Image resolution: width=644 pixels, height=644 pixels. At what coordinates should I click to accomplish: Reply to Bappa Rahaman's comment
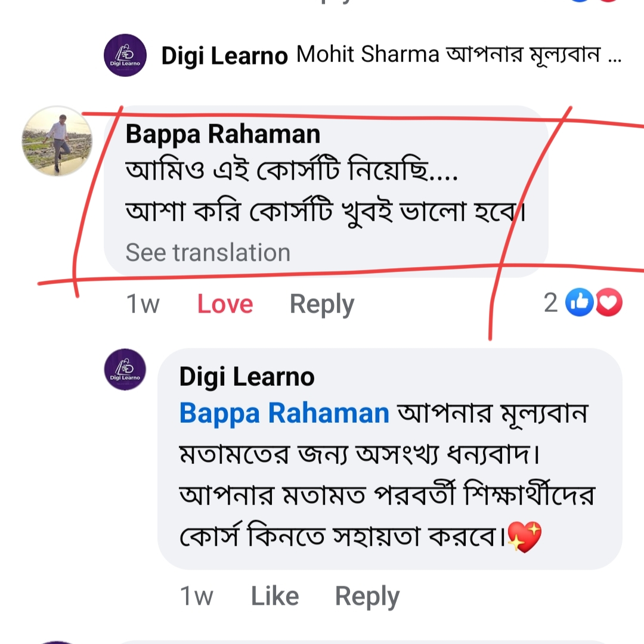coord(322,304)
